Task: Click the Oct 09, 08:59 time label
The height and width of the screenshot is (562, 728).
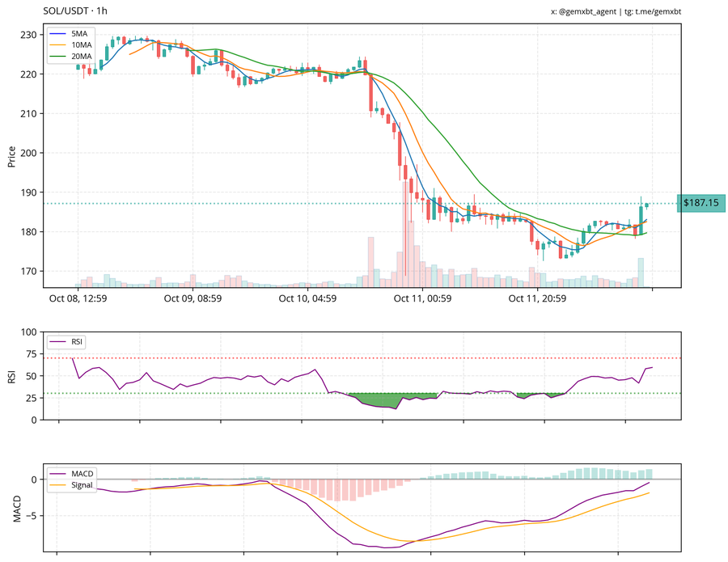Action: tap(193, 298)
